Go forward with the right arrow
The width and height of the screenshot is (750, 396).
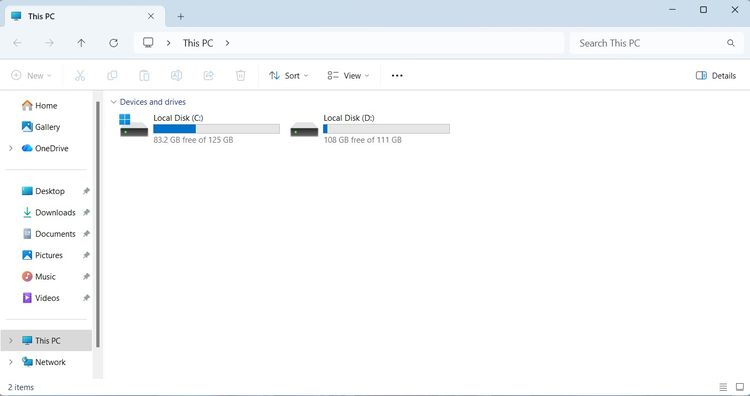tap(49, 43)
